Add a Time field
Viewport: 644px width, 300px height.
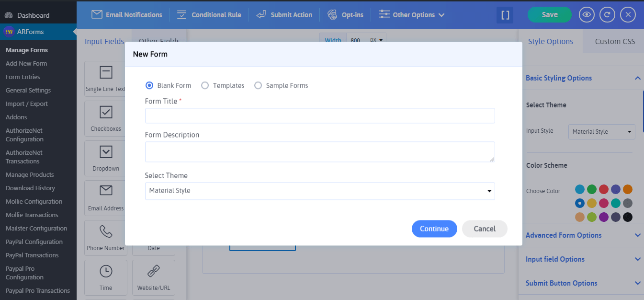(106, 277)
